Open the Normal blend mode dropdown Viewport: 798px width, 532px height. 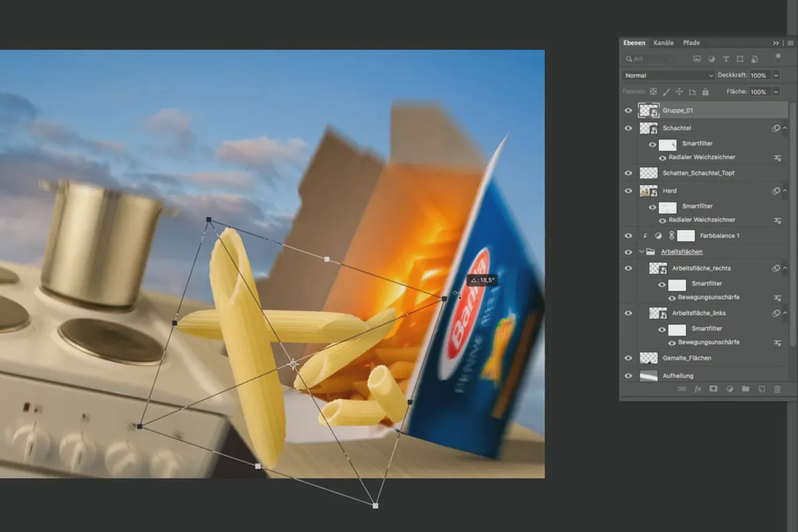[668, 75]
